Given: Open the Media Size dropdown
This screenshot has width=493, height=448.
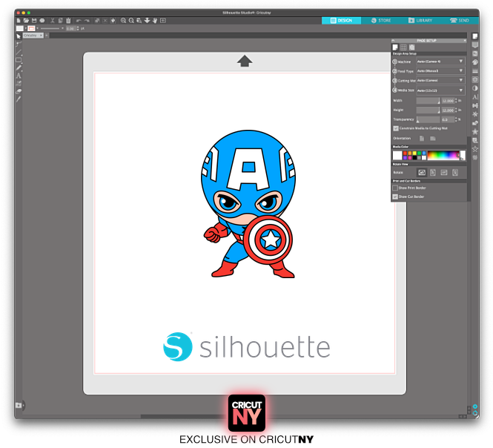Looking at the screenshot, I should 440,90.
